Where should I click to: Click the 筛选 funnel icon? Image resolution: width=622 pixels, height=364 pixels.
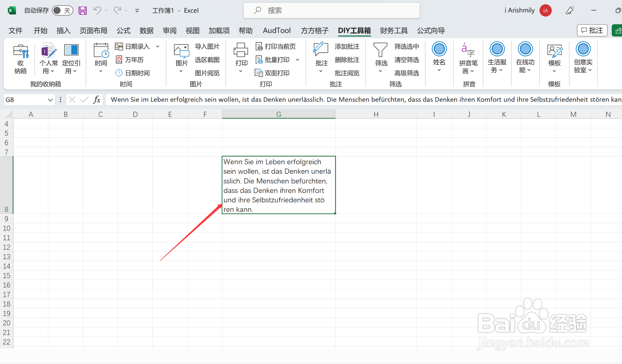tap(380, 50)
